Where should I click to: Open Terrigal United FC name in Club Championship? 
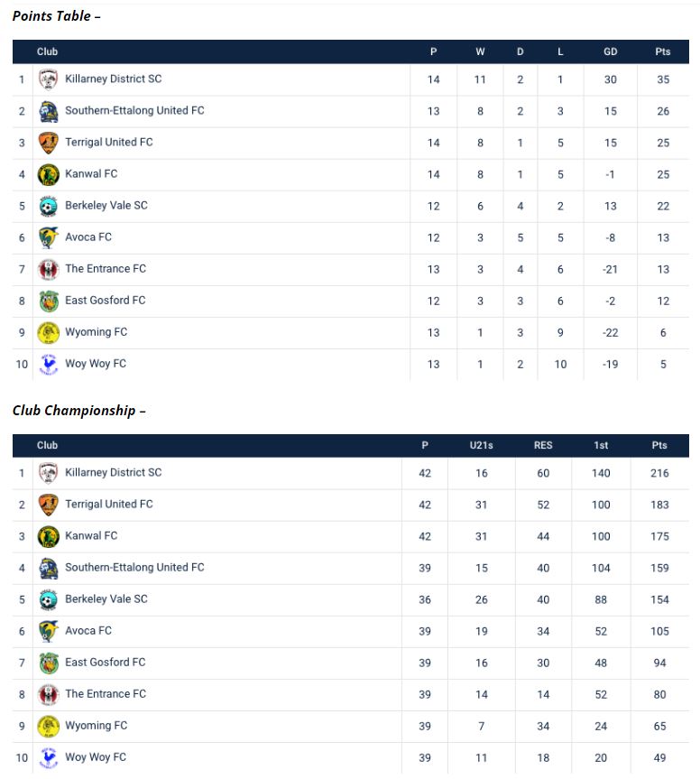(x=109, y=504)
